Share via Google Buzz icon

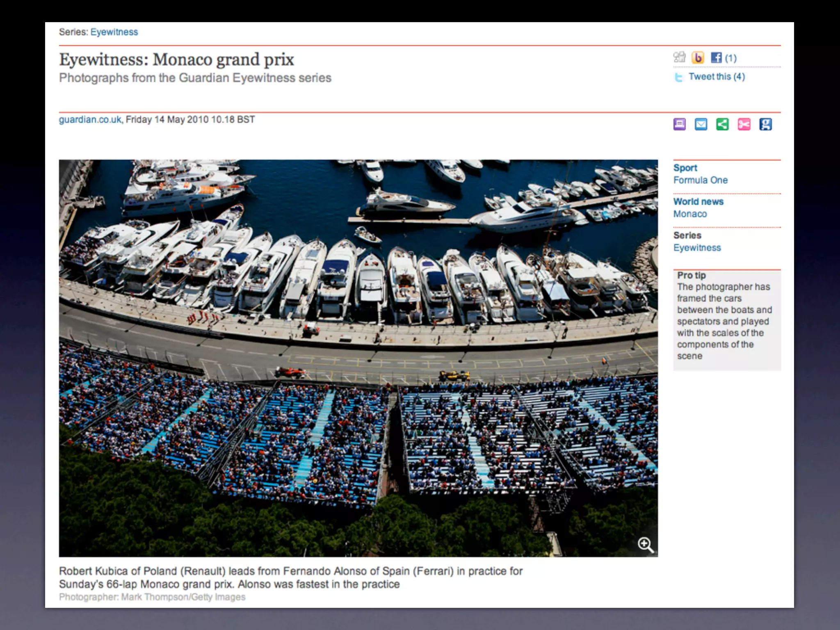point(698,57)
